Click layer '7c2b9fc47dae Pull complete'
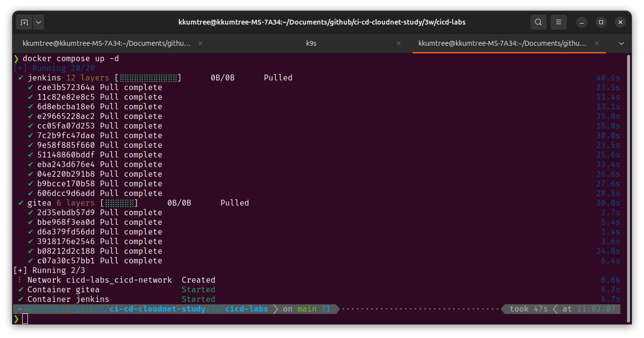Image resolution: width=644 pixels, height=338 pixels. pyautogui.click(x=95, y=136)
